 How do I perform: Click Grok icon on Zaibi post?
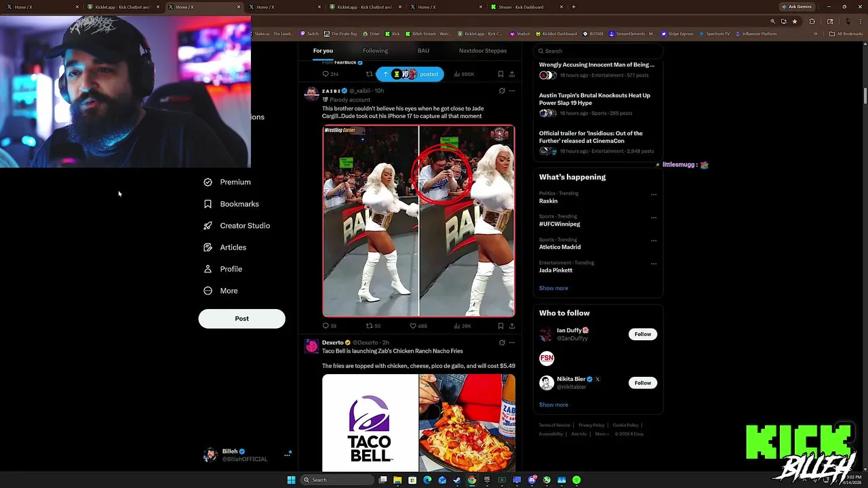(502, 90)
